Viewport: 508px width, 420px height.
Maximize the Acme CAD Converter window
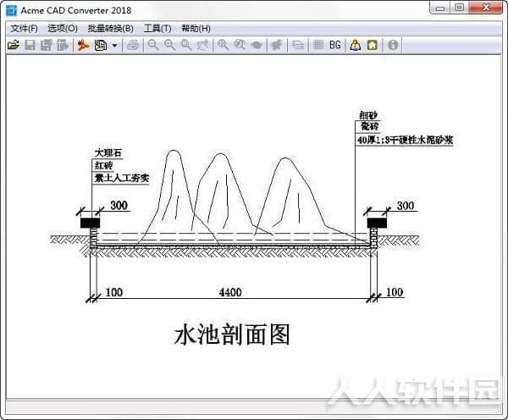tap(460, 8)
